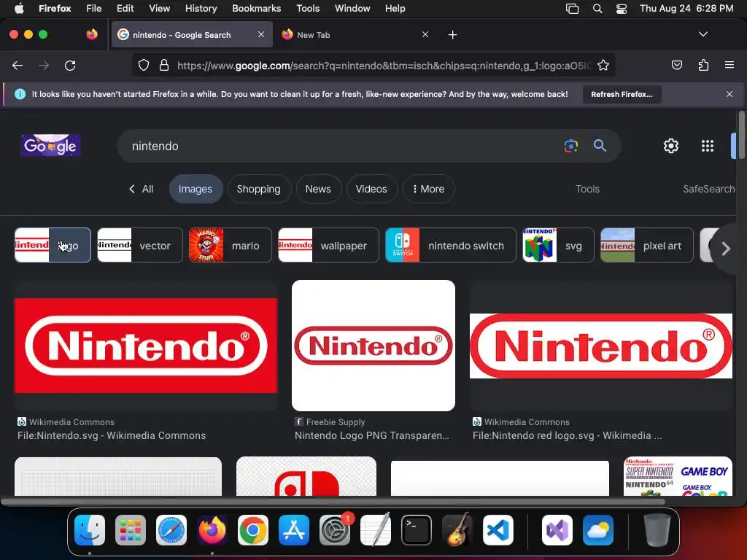Filter images by the vector chip
This screenshot has height=560, width=747.
pos(139,245)
